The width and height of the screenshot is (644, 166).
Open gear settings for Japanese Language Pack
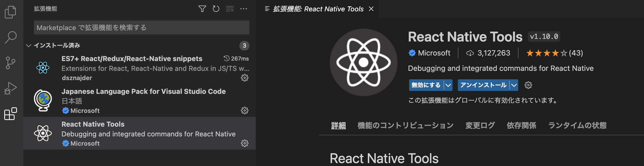click(x=245, y=110)
